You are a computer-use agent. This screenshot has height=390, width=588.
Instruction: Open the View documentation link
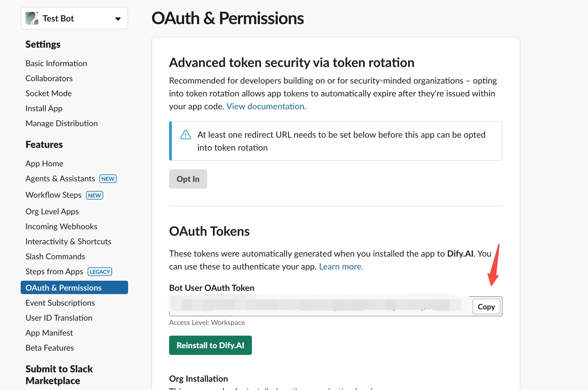266,106
